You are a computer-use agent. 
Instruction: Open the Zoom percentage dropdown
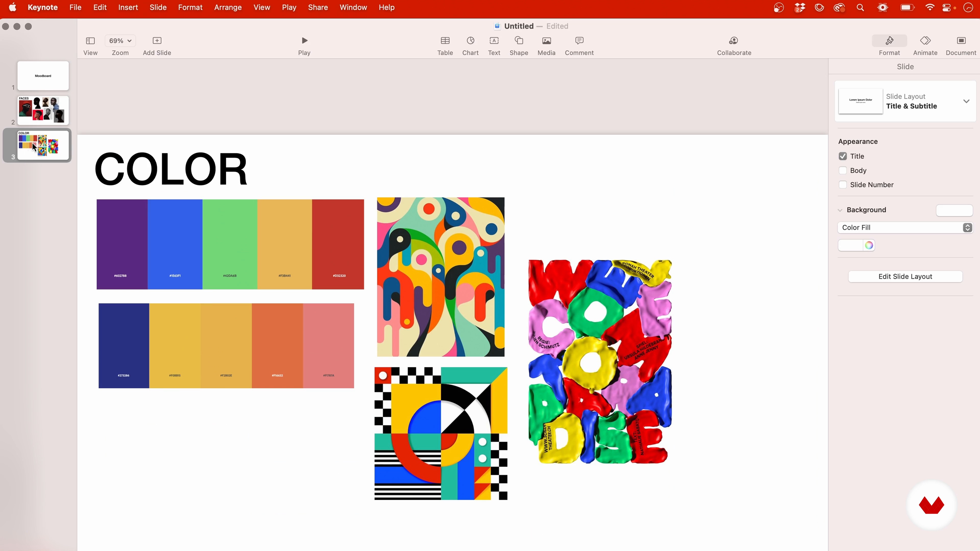120,41
